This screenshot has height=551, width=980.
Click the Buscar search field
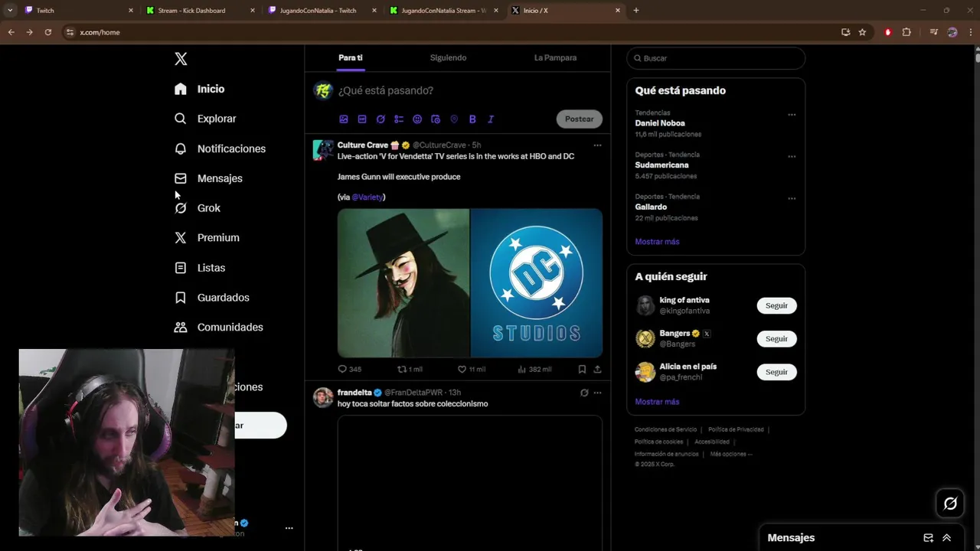pos(716,58)
